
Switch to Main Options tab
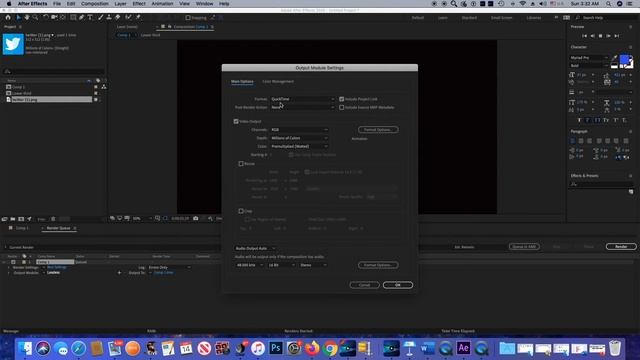pos(242,82)
